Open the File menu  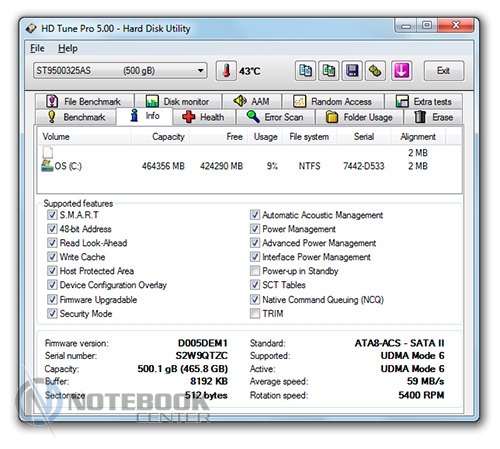pyautogui.click(x=37, y=49)
